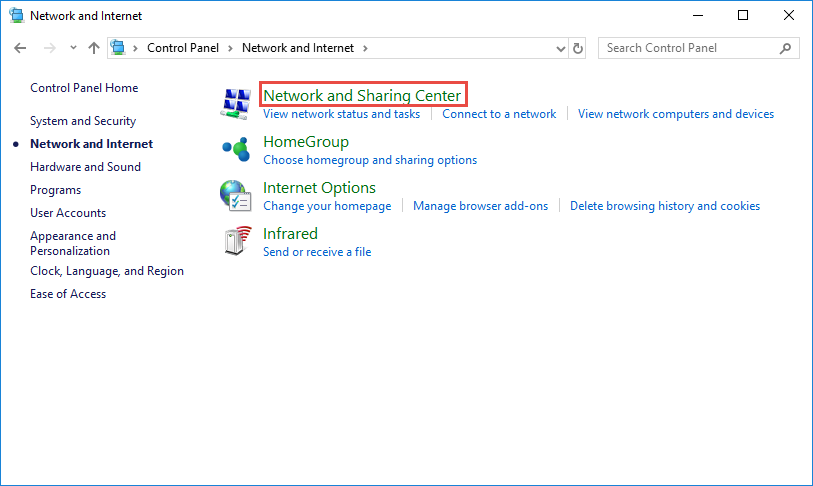Go back with the Back arrow
Screen dimensions: 813x486
20,48
